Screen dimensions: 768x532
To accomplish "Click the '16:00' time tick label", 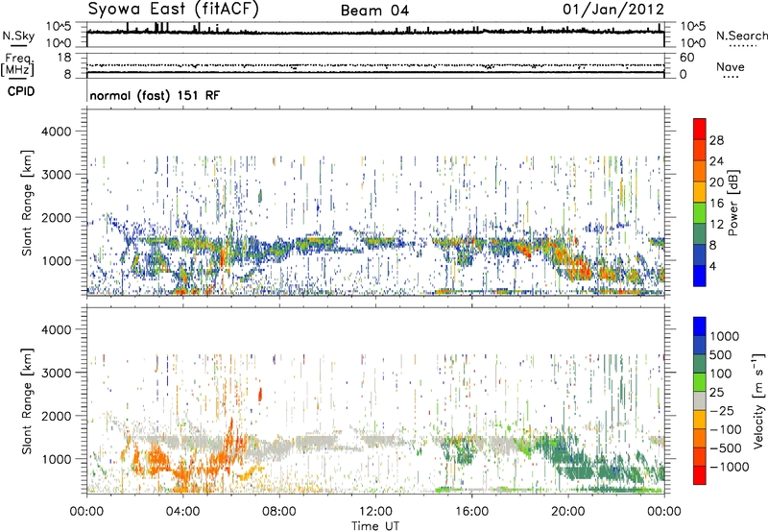I will (471, 512).
